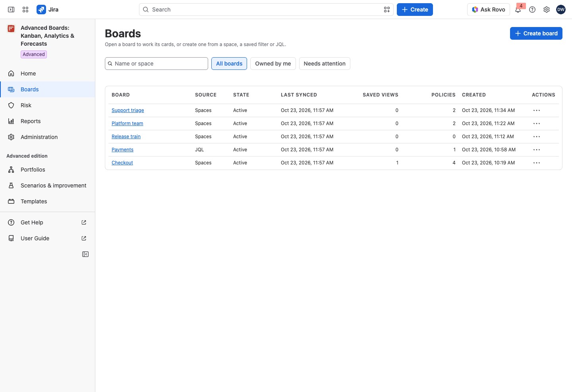Focus the Name or space filter field

(157, 64)
